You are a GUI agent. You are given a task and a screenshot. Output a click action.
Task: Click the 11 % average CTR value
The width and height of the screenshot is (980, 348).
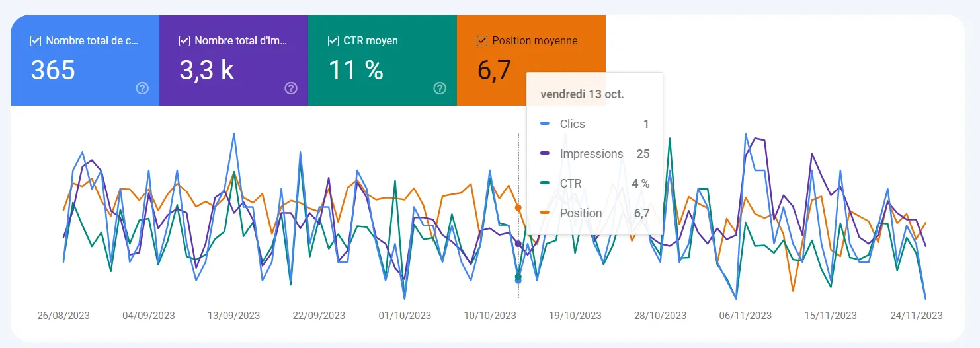click(x=356, y=70)
